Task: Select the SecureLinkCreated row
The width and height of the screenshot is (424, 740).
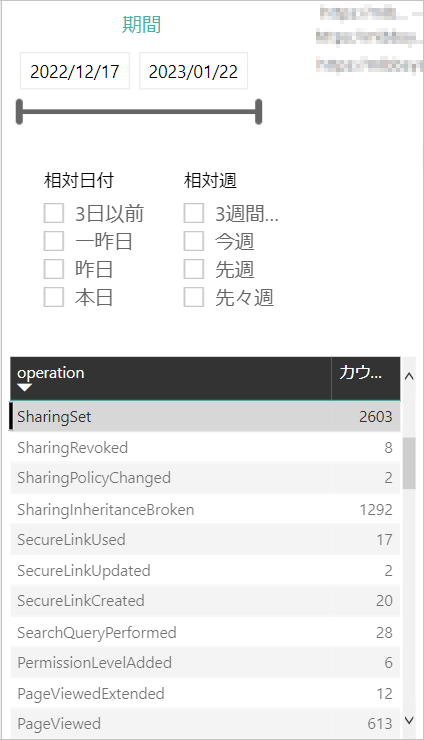Action: tap(205, 601)
